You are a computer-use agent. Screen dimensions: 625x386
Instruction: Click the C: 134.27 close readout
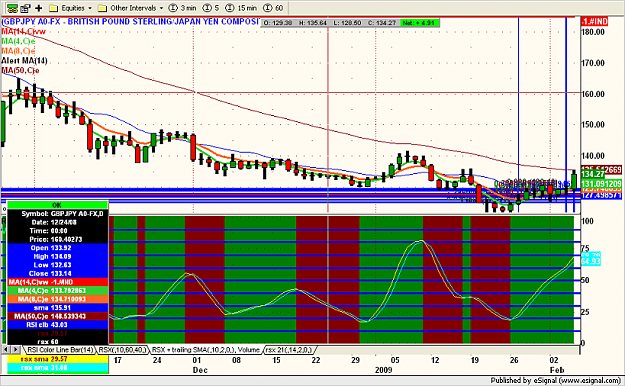click(382, 23)
